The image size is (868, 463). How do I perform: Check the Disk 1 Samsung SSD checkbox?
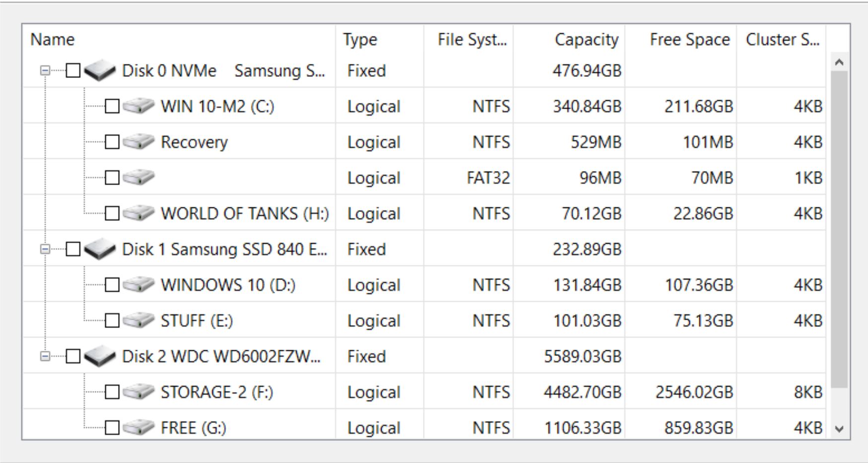coord(73,249)
